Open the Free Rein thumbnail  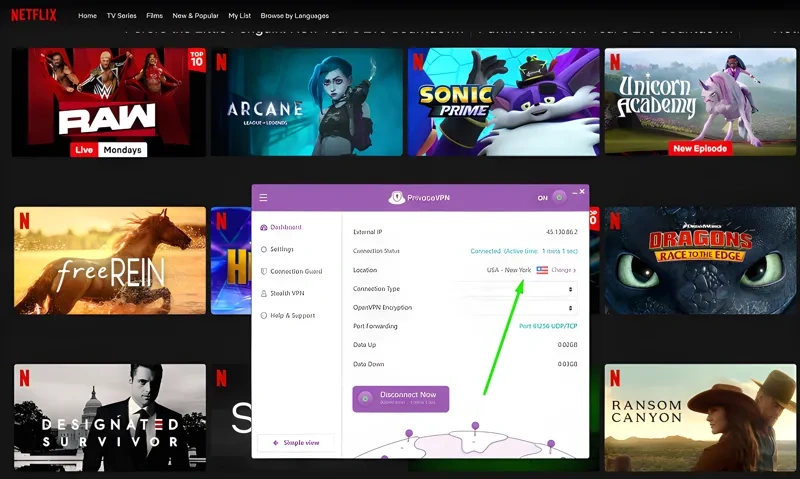tap(110, 260)
